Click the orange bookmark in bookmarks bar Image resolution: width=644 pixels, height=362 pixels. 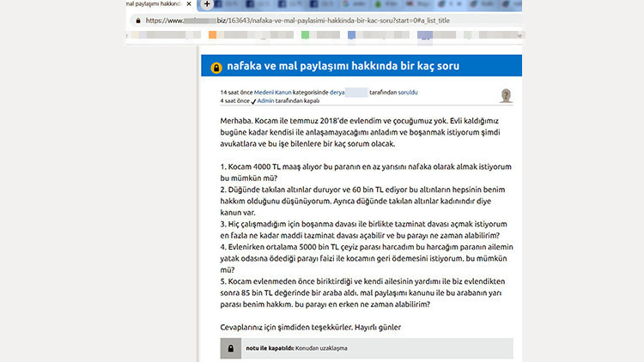coord(212,35)
